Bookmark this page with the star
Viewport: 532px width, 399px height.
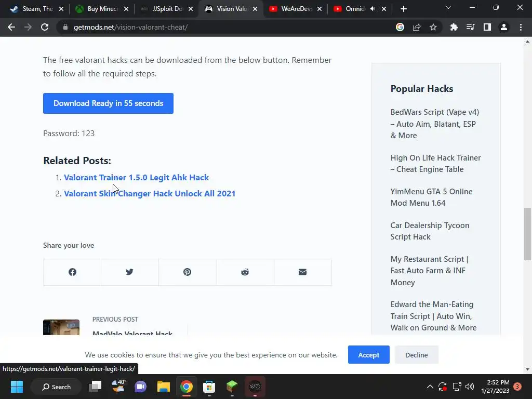click(x=433, y=27)
